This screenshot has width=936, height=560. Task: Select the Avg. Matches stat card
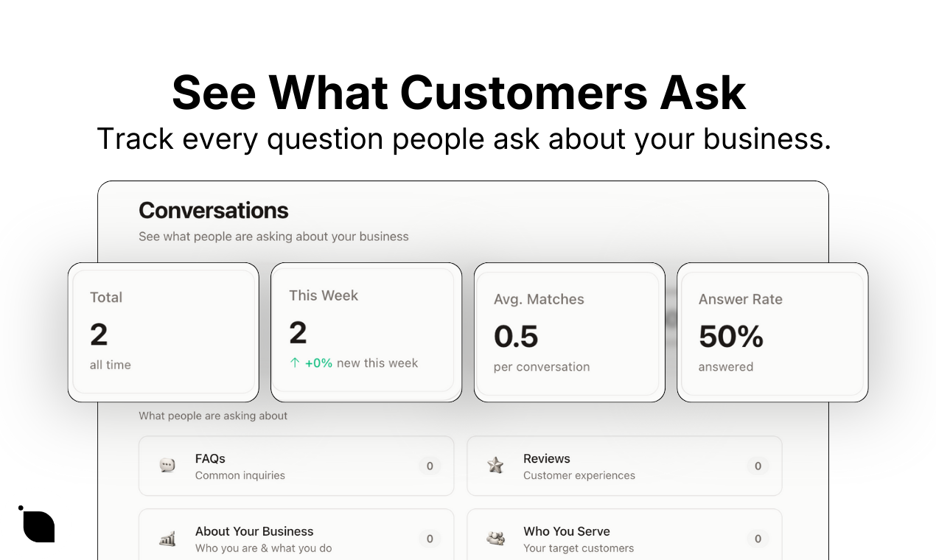tap(569, 332)
